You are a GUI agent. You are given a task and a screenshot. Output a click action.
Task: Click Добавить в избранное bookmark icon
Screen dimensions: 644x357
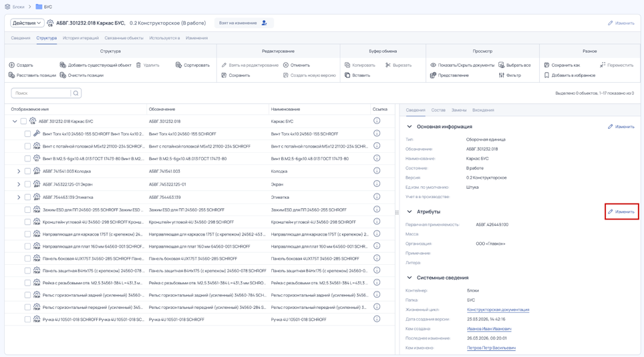click(546, 75)
